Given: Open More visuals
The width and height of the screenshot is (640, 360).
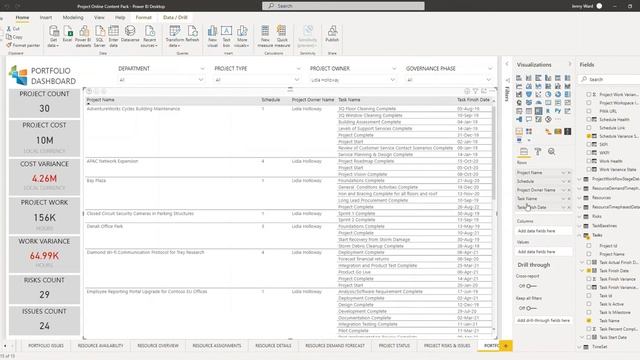Looking at the screenshot, I should pyautogui.click(x=242, y=36).
